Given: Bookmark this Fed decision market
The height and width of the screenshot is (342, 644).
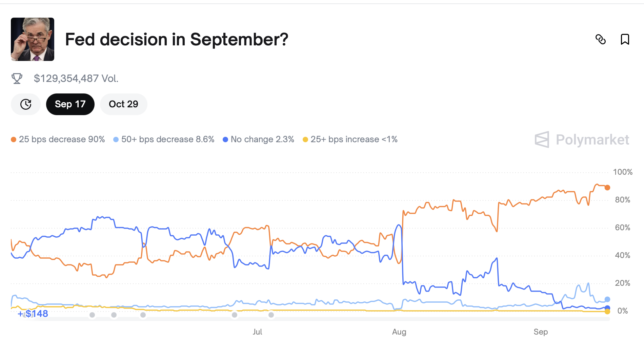Looking at the screenshot, I should pos(625,40).
